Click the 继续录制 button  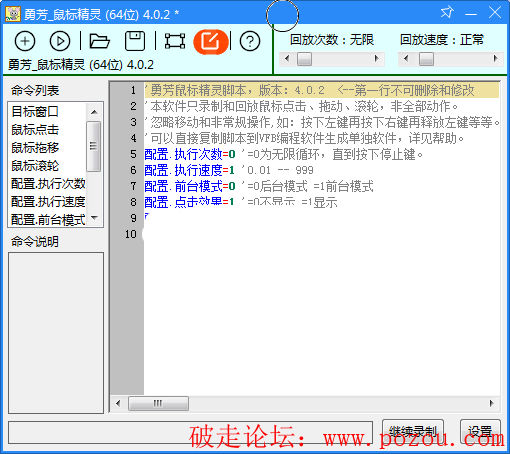pyautogui.click(x=413, y=432)
